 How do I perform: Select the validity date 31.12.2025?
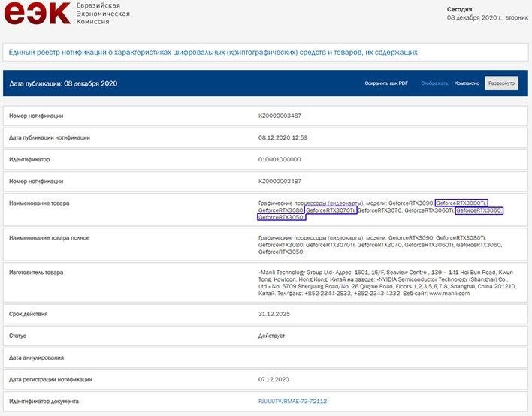(274, 314)
